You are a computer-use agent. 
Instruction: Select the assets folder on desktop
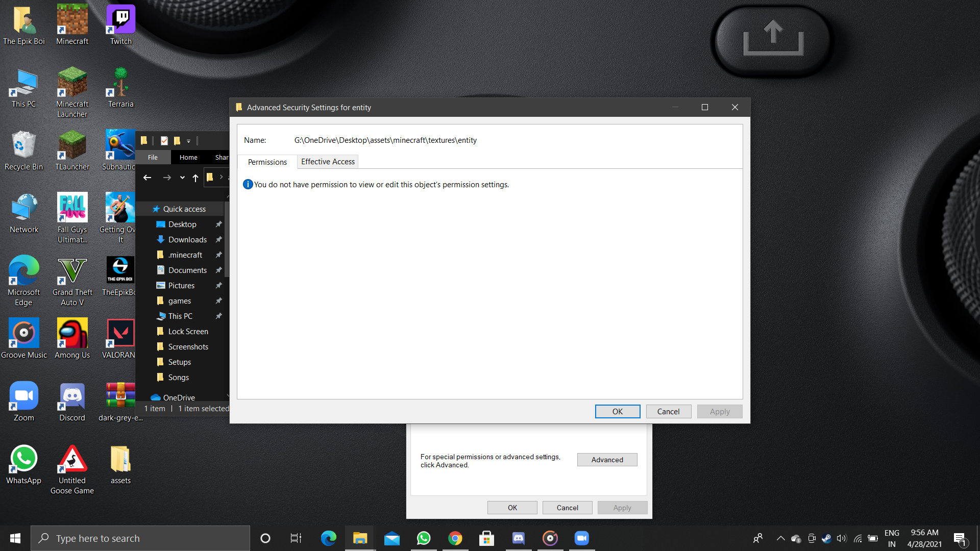(x=121, y=464)
